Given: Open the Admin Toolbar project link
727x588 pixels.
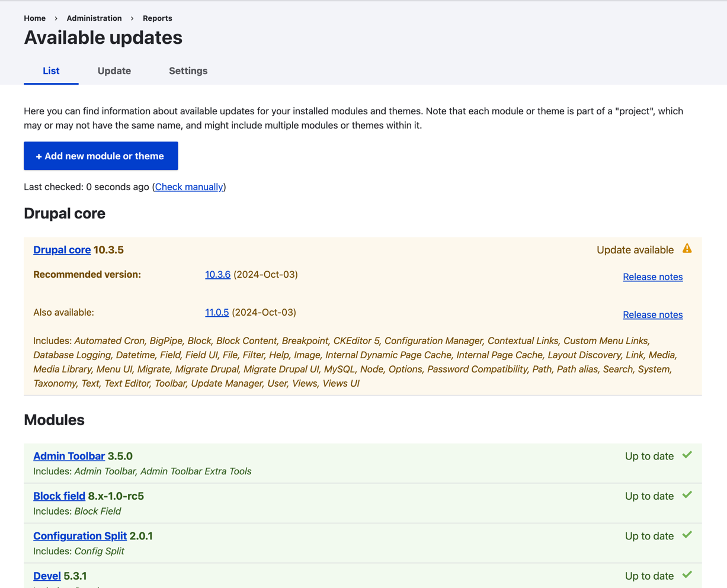Looking at the screenshot, I should (x=69, y=457).
